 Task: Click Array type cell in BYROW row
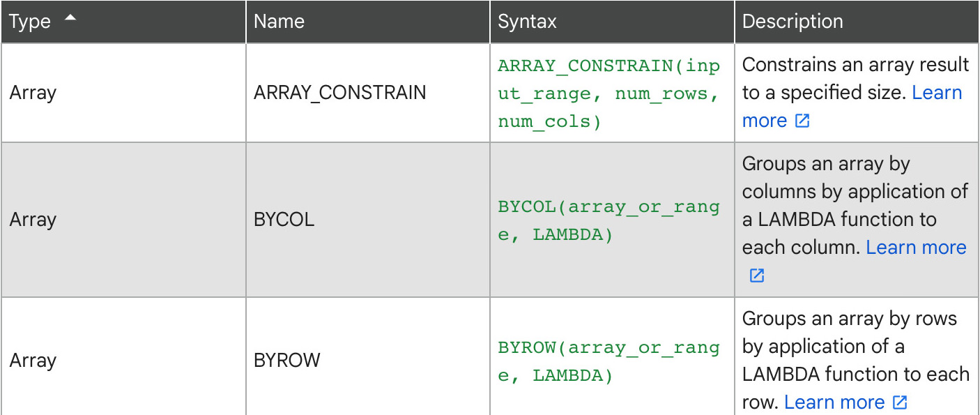(x=123, y=356)
